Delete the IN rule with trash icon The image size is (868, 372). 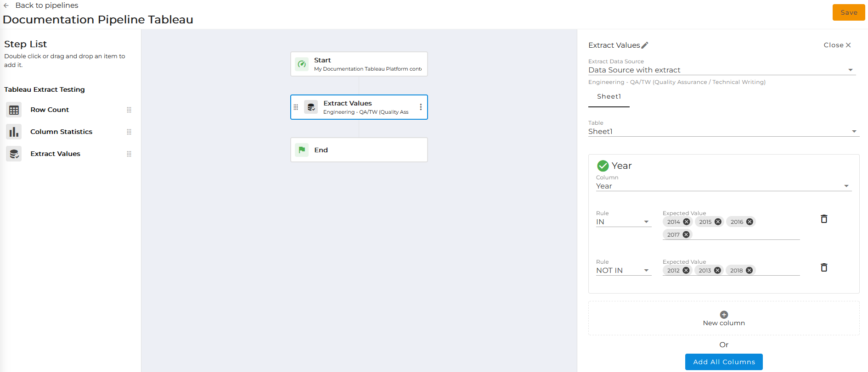[x=824, y=219]
